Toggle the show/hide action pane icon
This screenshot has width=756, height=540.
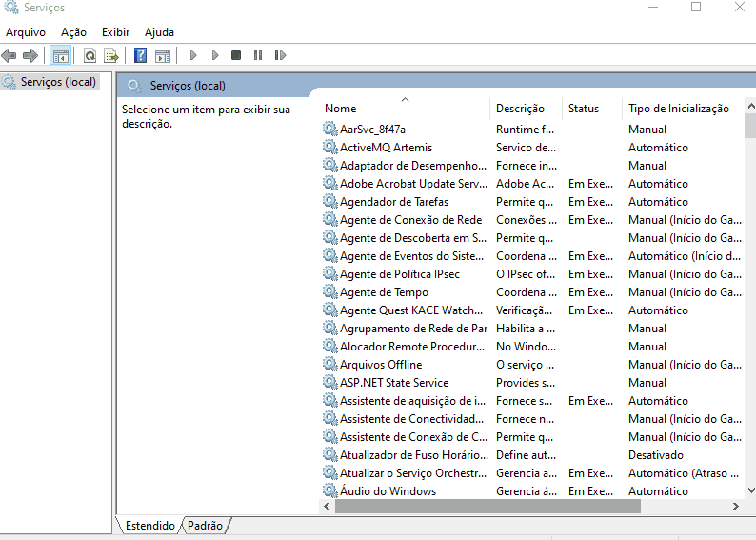click(163, 56)
